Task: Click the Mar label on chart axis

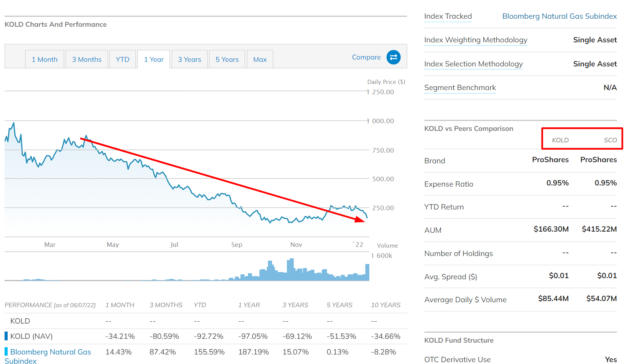Action: click(50, 245)
